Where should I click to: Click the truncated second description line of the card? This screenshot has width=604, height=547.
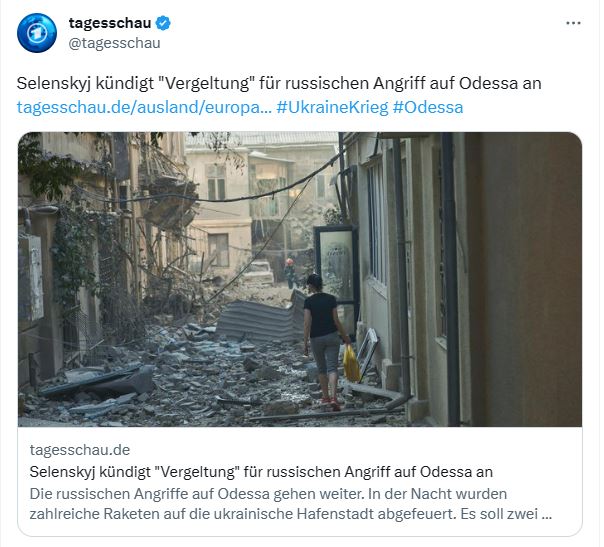(x=291, y=514)
